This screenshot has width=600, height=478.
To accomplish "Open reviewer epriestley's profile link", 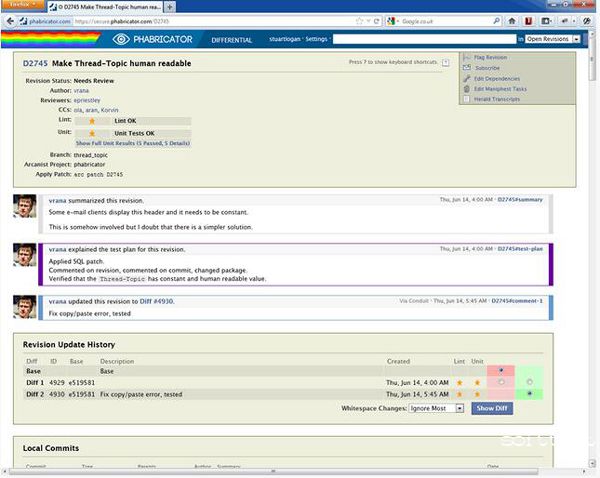I will coord(87,100).
